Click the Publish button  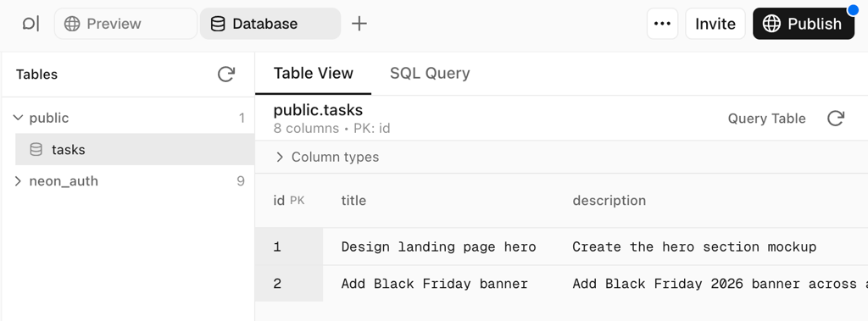(x=804, y=24)
